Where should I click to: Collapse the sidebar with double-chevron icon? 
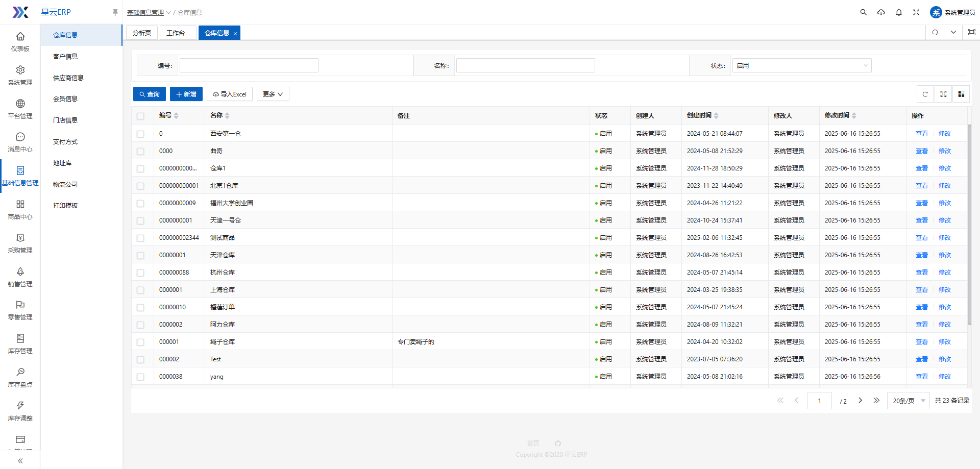pos(20,461)
